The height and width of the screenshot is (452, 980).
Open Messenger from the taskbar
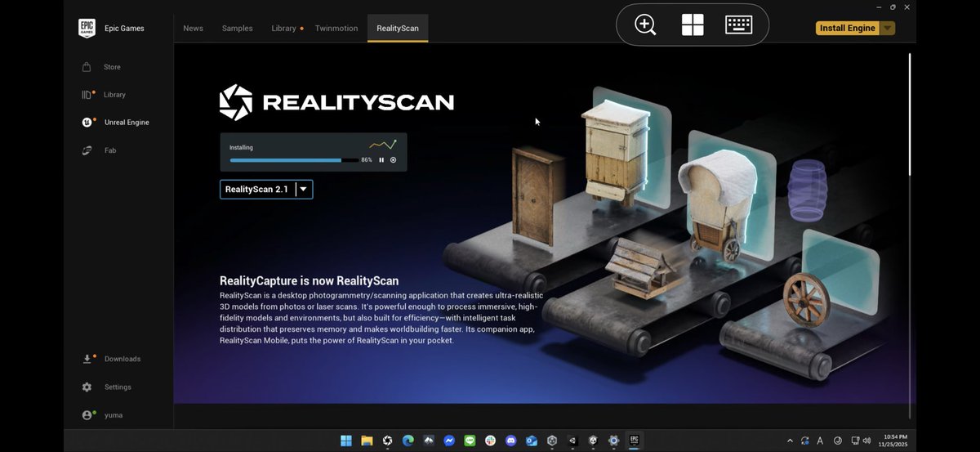pos(449,441)
